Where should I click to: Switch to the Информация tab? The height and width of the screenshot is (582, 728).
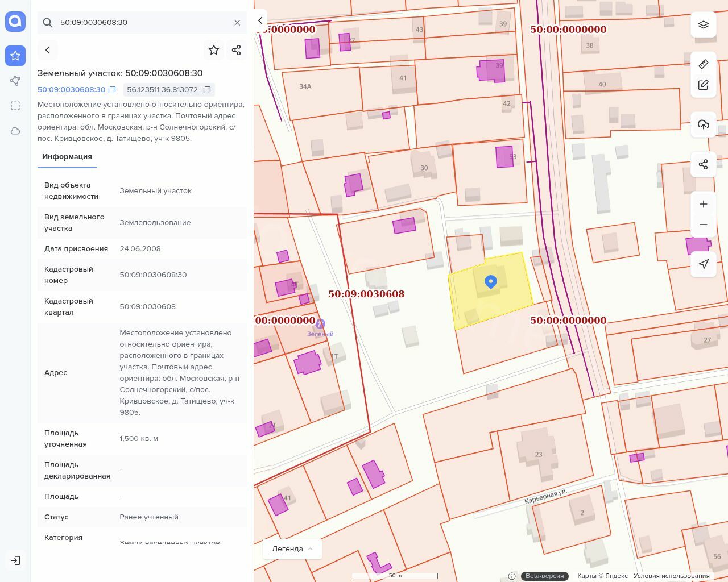(67, 157)
